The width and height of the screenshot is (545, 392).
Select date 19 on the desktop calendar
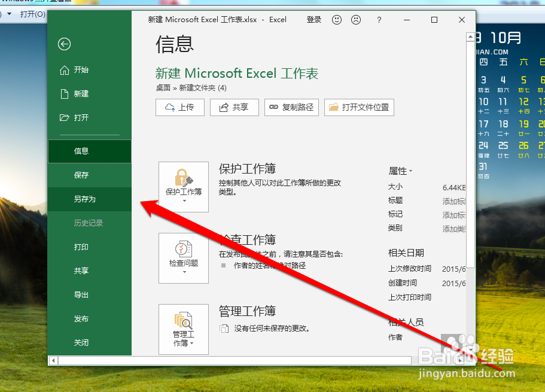(524, 124)
